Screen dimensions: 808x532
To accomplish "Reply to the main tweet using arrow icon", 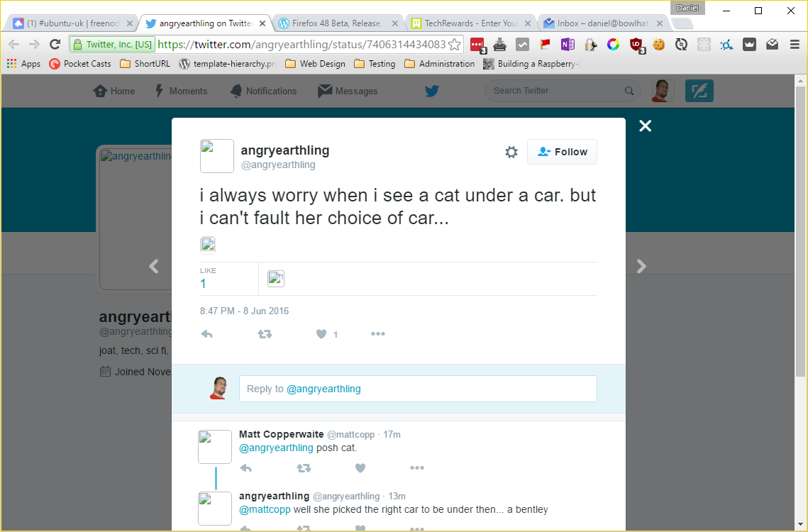I will [207, 334].
